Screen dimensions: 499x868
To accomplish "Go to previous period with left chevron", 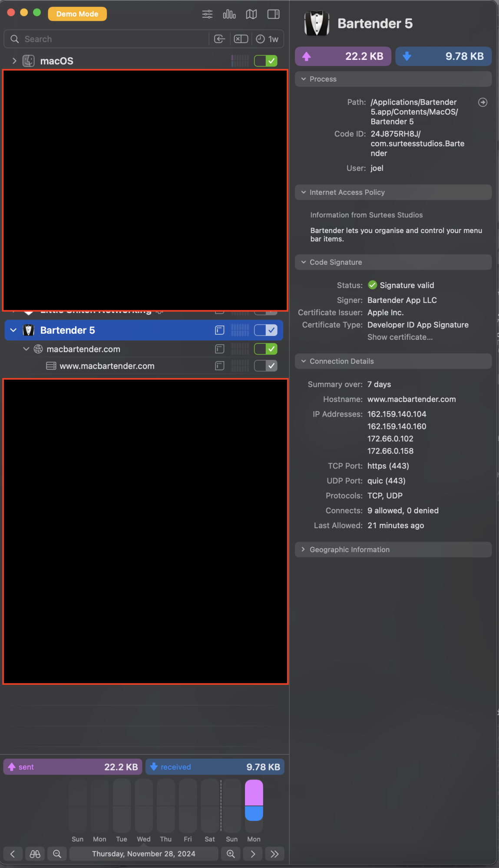I will tap(13, 854).
